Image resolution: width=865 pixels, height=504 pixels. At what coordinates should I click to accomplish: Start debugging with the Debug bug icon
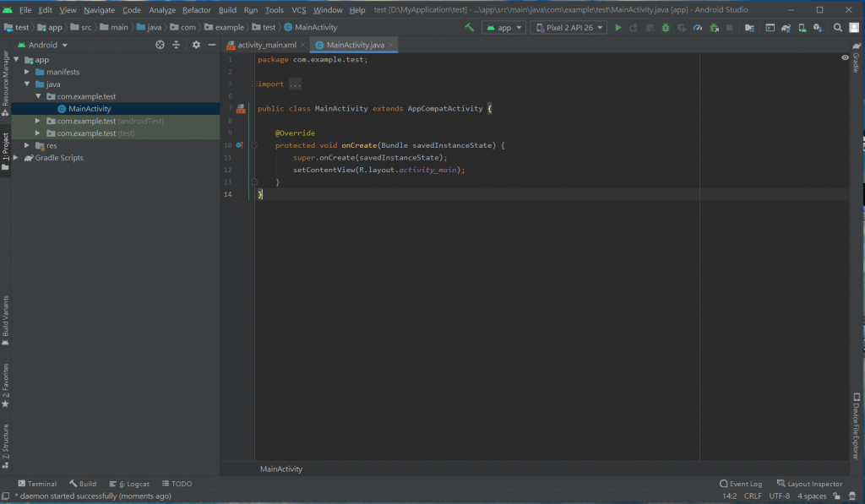click(x=666, y=28)
